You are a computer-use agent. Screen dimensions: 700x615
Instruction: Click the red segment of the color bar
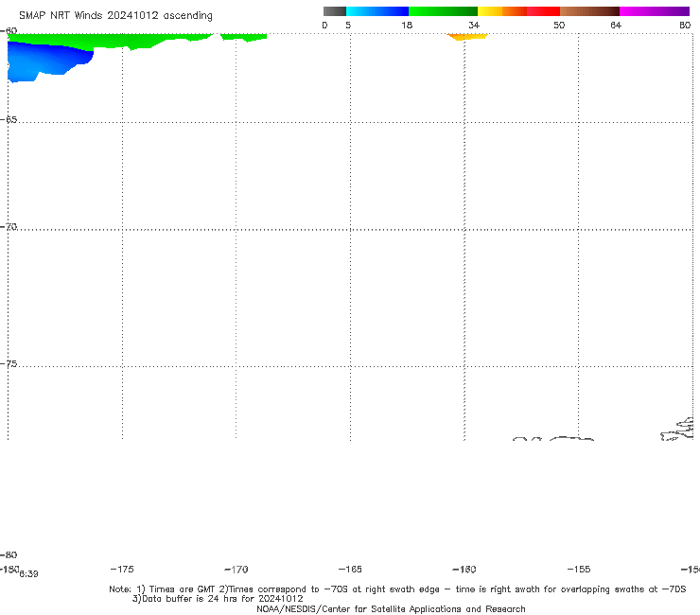[543, 11]
